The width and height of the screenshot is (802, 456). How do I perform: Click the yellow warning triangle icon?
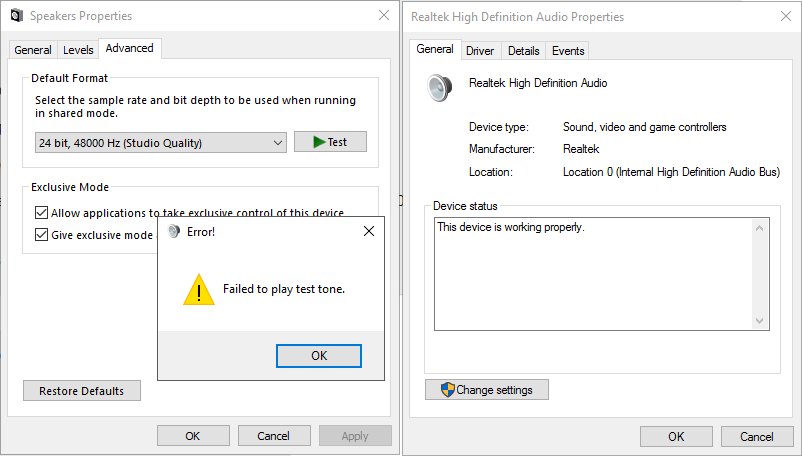pyautogui.click(x=199, y=290)
